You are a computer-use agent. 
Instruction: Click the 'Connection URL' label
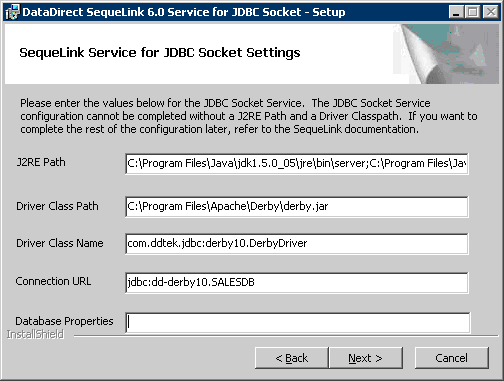53,281
